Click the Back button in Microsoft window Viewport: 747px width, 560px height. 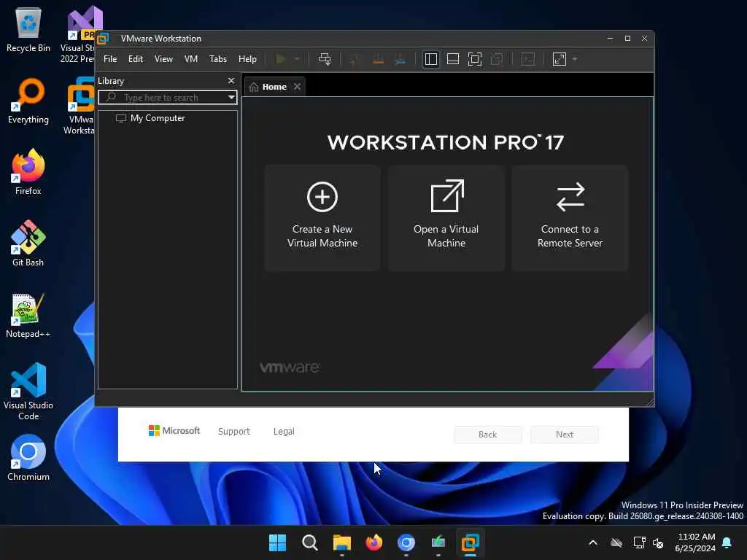click(488, 435)
